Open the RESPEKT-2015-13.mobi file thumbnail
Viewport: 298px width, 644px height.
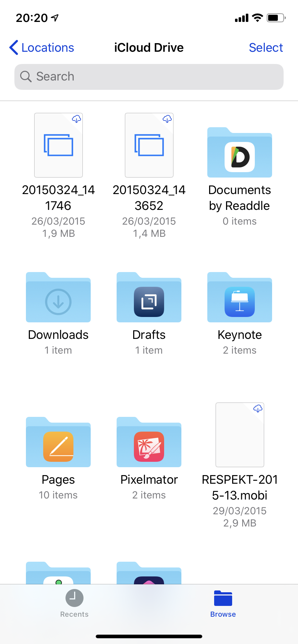[x=240, y=435]
